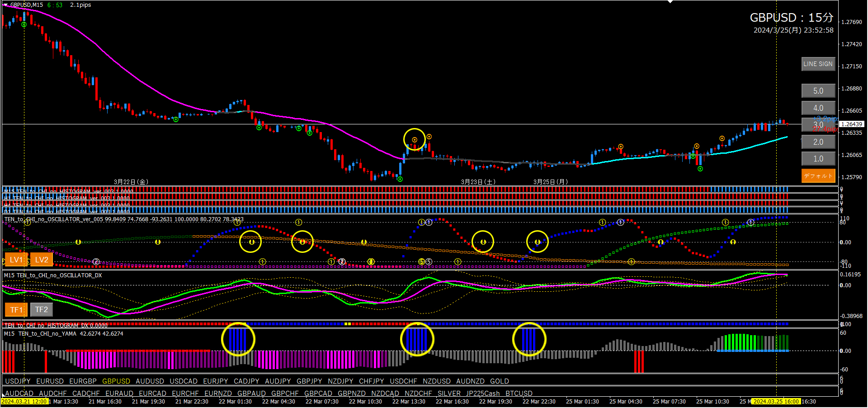Show the GBPCHF pair
The image size is (868, 408).
(285, 394)
